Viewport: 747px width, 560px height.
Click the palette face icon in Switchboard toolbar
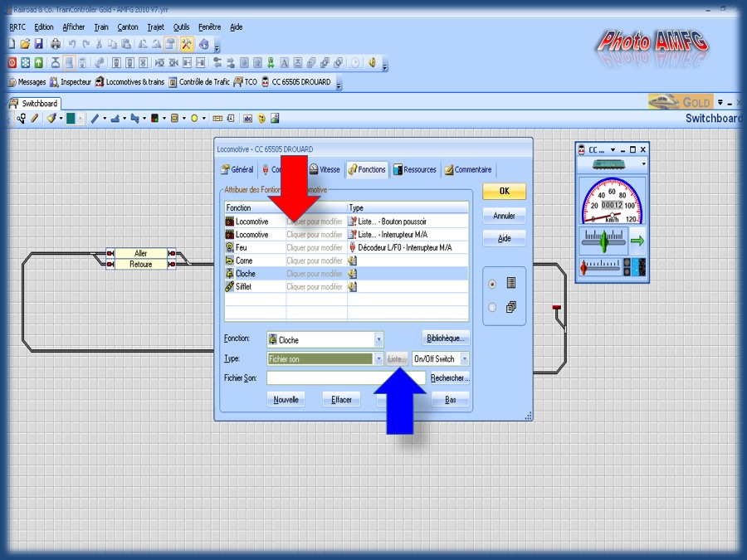tap(261, 119)
